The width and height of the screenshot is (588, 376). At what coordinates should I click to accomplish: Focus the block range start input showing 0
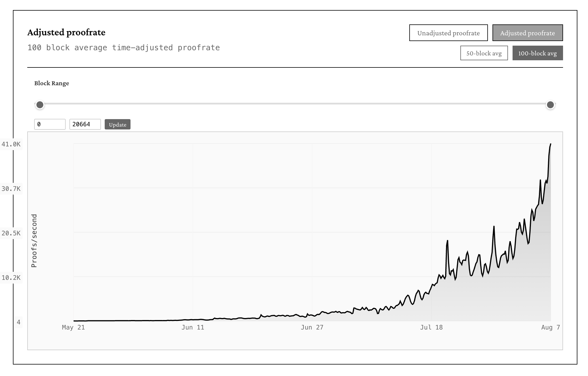pos(50,124)
